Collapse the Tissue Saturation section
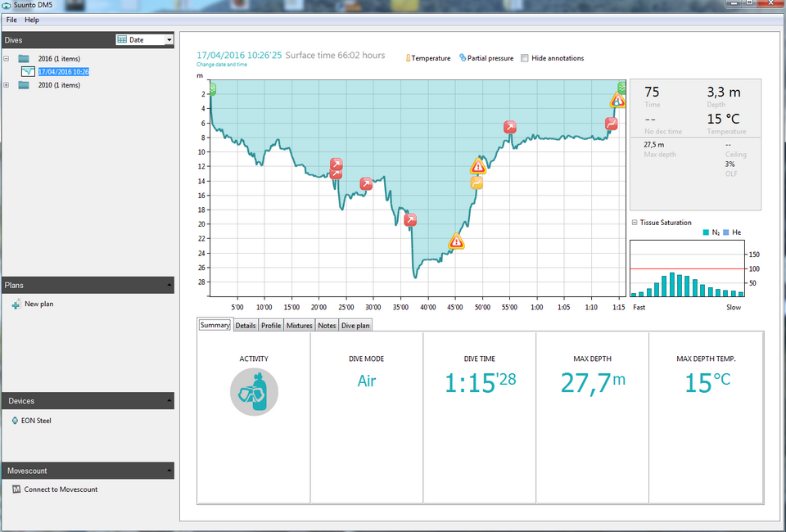Image resolution: width=786 pixels, height=532 pixels. (635, 223)
